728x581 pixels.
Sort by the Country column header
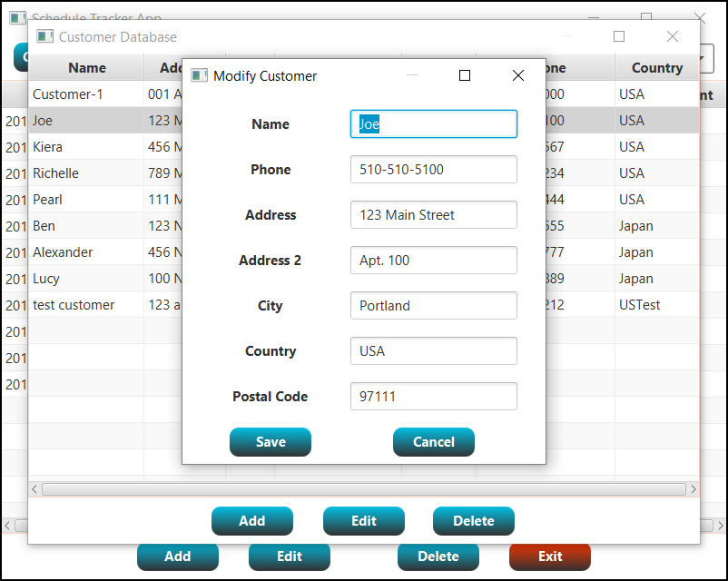pyautogui.click(x=657, y=68)
